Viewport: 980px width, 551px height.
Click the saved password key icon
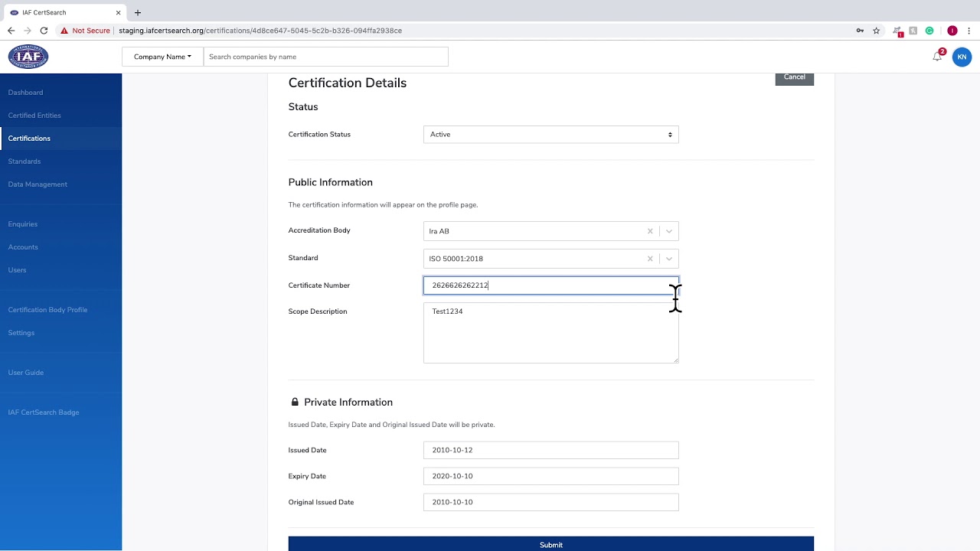click(860, 31)
